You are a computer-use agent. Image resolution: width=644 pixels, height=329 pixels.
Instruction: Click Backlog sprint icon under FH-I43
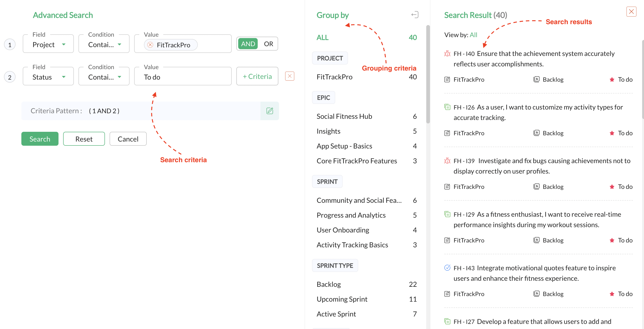(537, 294)
